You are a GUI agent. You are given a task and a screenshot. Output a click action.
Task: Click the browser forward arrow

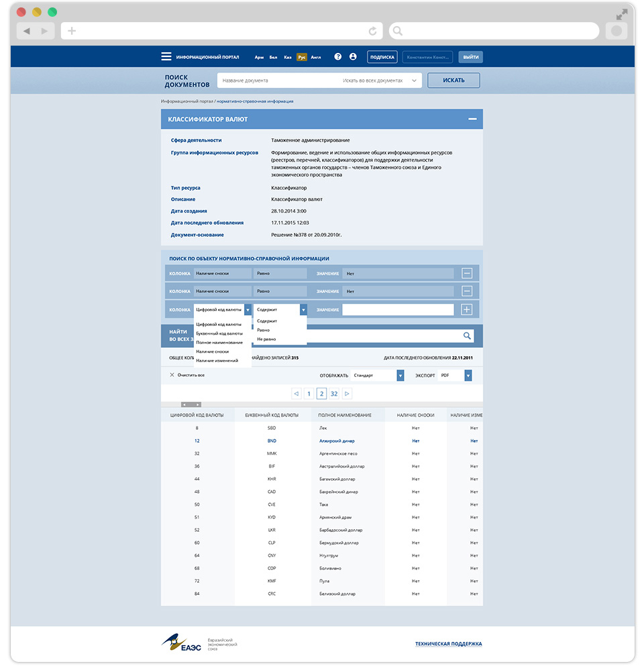pos(44,31)
